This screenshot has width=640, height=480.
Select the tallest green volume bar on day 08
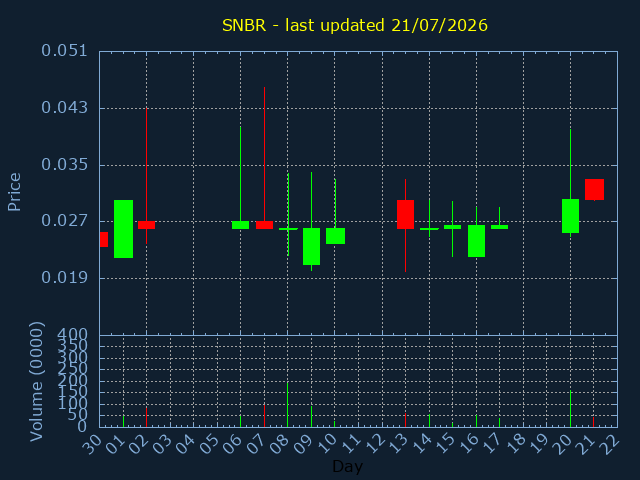(287, 404)
